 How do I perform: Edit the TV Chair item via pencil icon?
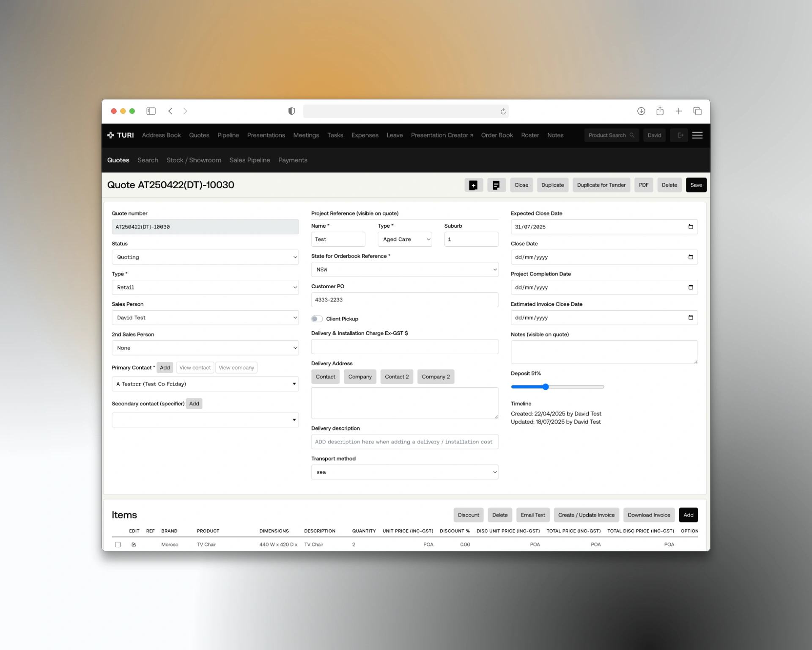(x=134, y=545)
